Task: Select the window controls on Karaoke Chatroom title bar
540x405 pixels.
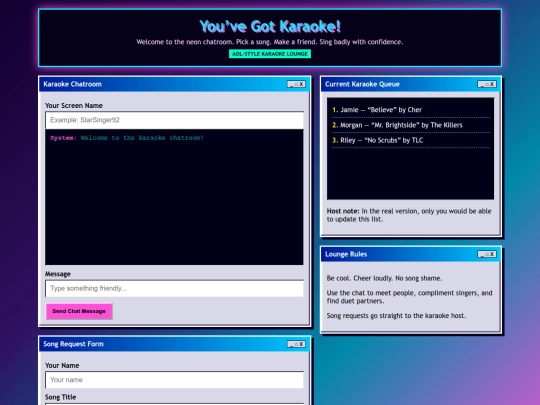Action: coord(296,84)
